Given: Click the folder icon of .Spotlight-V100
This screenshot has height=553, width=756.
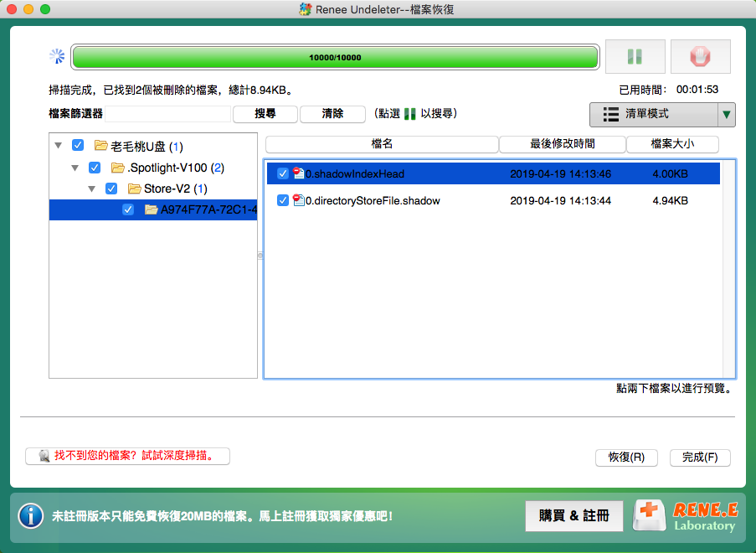Looking at the screenshot, I should pyautogui.click(x=118, y=168).
